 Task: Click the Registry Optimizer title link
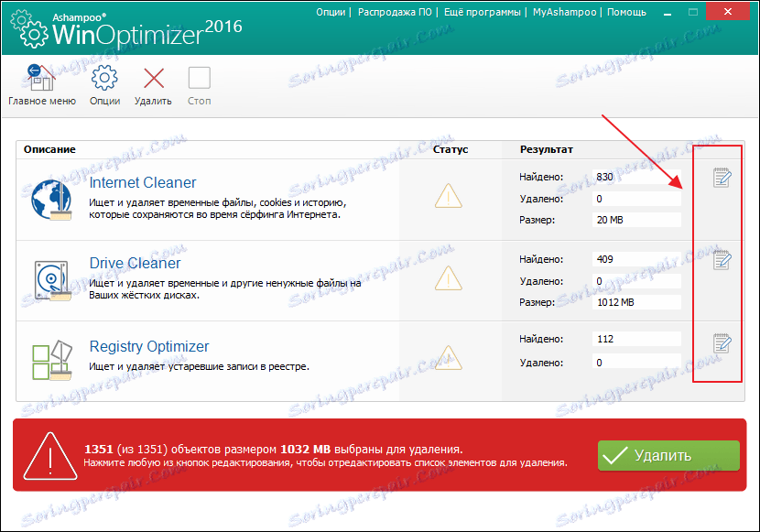(x=149, y=346)
